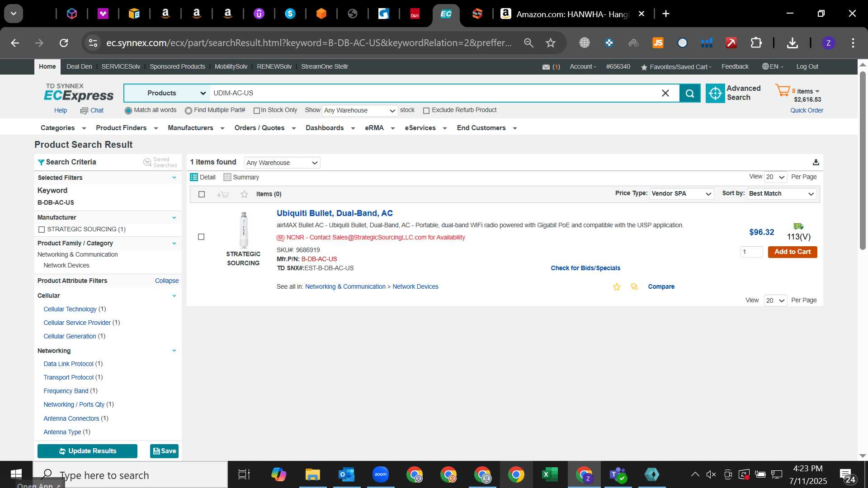The height and width of the screenshot is (488, 868).
Task: Select Find Multiple Part# radio button
Action: tap(189, 111)
